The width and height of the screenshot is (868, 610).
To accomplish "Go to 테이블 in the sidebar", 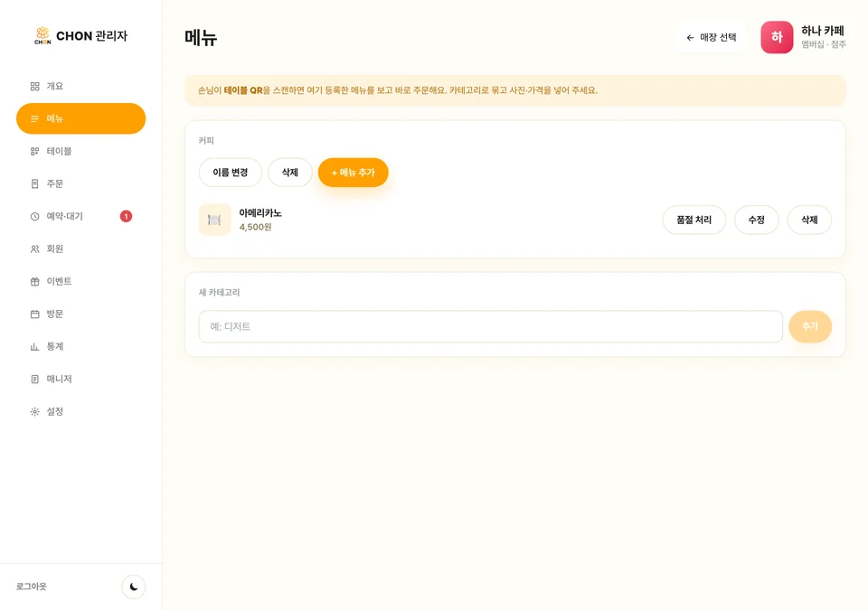I will tap(80, 151).
